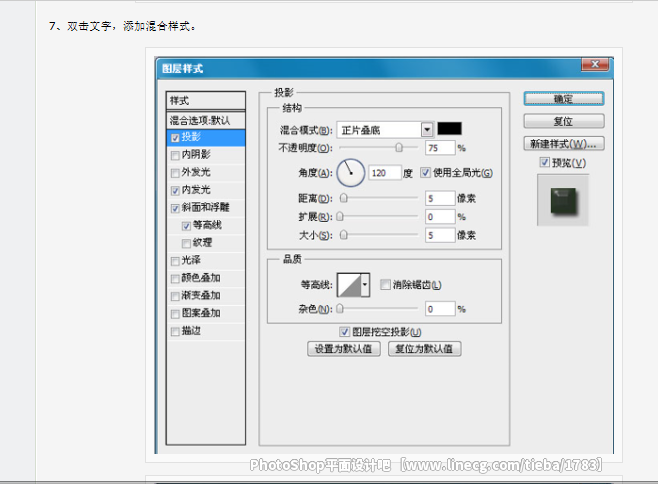Click the 距离 slider handle

(x=344, y=198)
